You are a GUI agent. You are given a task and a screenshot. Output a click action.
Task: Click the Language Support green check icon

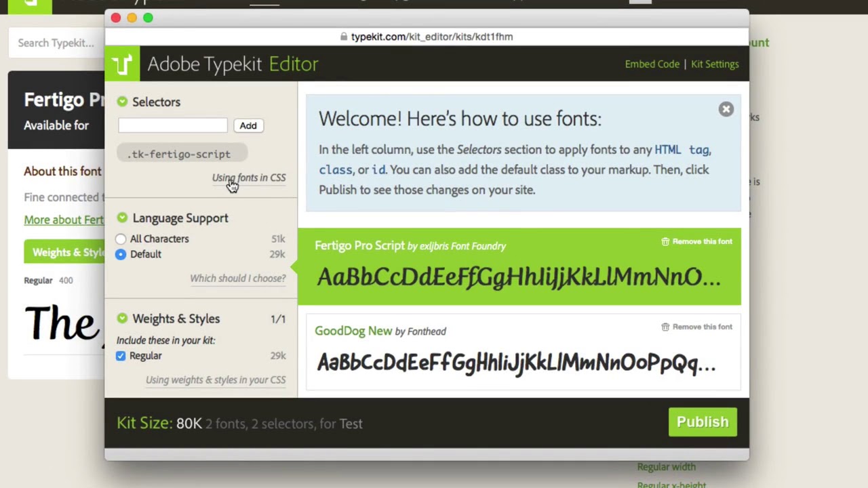(122, 218)
